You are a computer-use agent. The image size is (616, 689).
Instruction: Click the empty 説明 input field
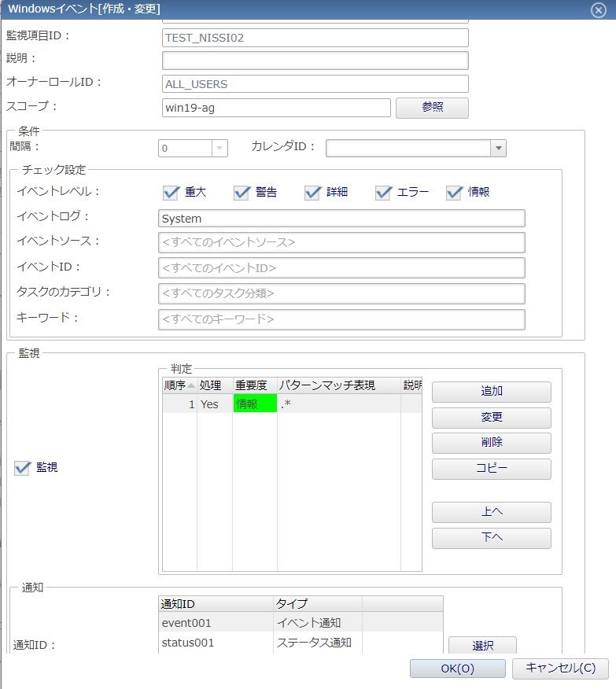point(315,61)
